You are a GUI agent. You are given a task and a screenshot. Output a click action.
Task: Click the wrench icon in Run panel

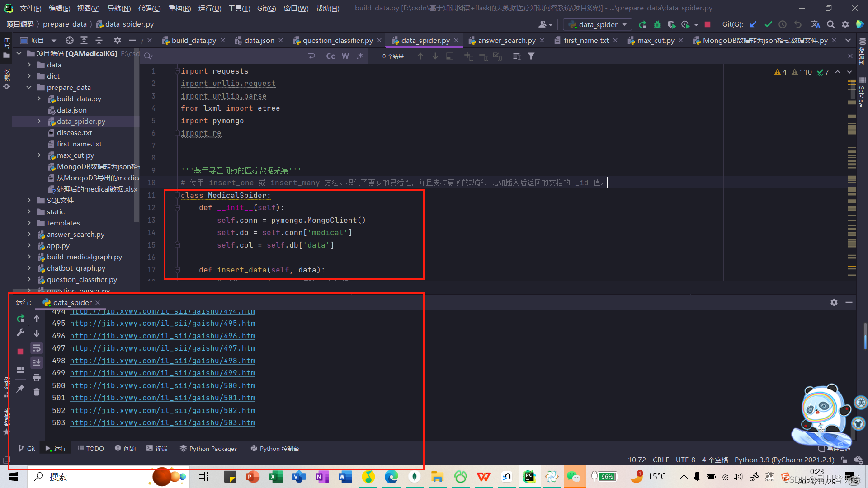pyautogui.click(x=20, y=333)
